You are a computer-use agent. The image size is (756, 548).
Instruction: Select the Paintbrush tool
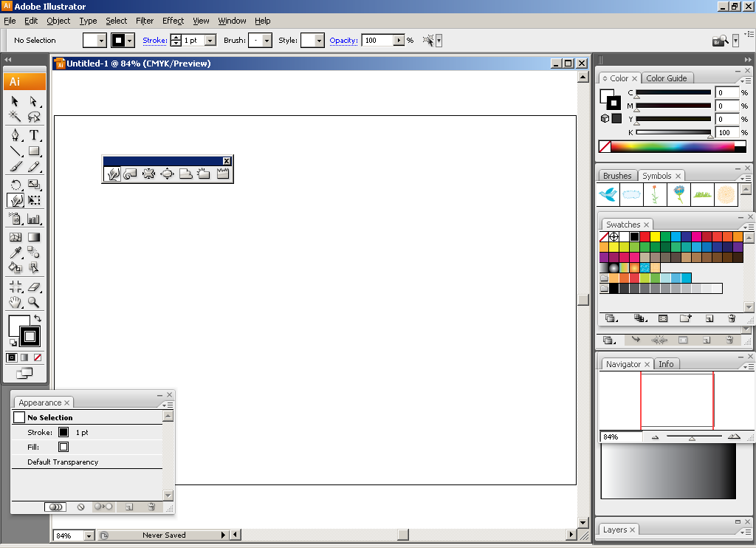point(15,167)
